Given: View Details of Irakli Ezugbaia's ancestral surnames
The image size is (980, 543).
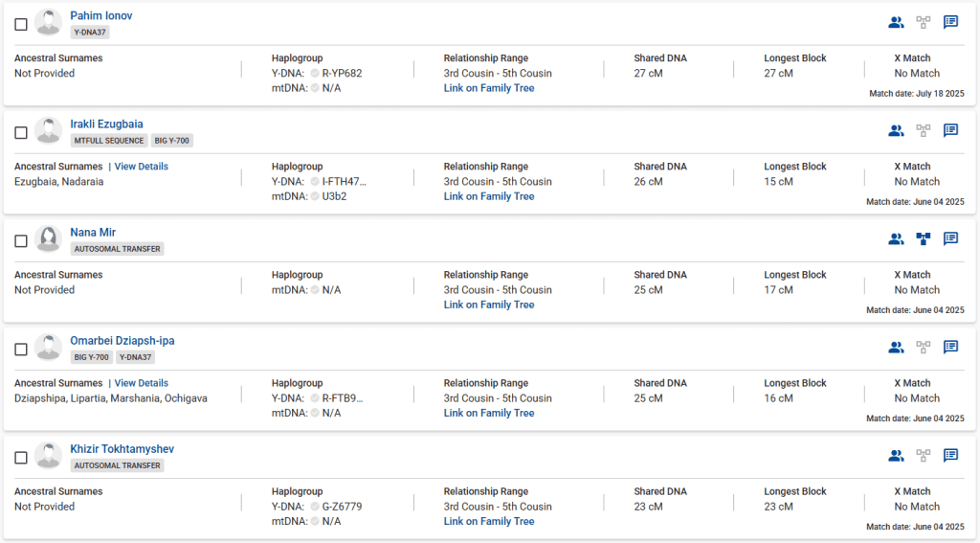Looking at the screenshot, I should pos(141,167).
